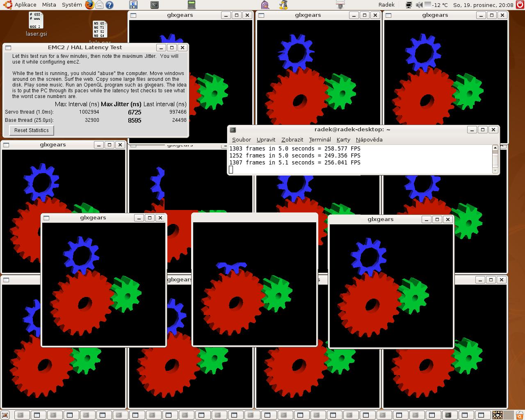525x420 pixels.
Task: Open the terminal launcher in the top panel
Action: click(155, 5)
